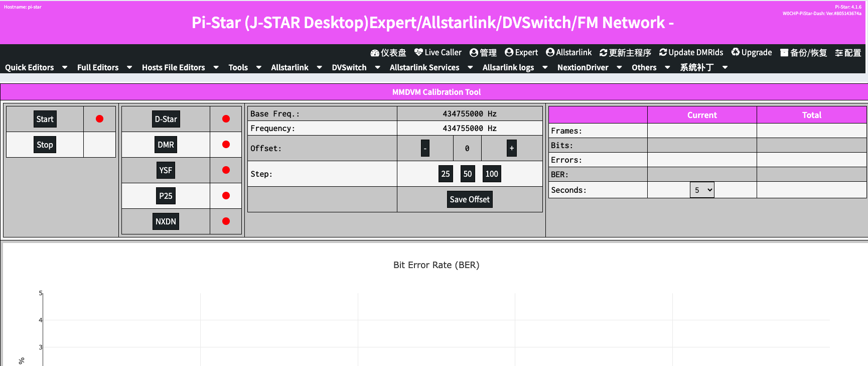Click the heartbeat icon beside Live Caller
868x366 pixels.
coord(418,52)
